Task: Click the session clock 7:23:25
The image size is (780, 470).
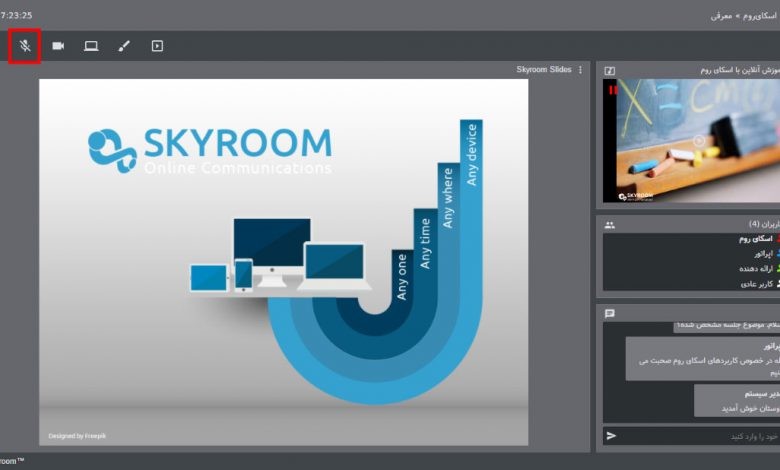Action: pos(16,15)
